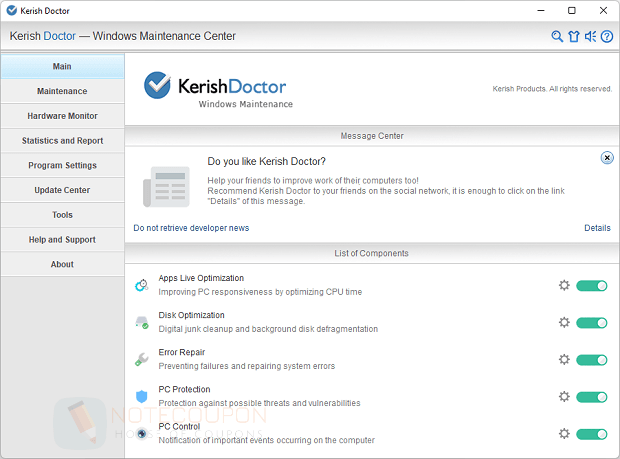Minimize the Kerish Doctor window

click(x=541, y=11)
